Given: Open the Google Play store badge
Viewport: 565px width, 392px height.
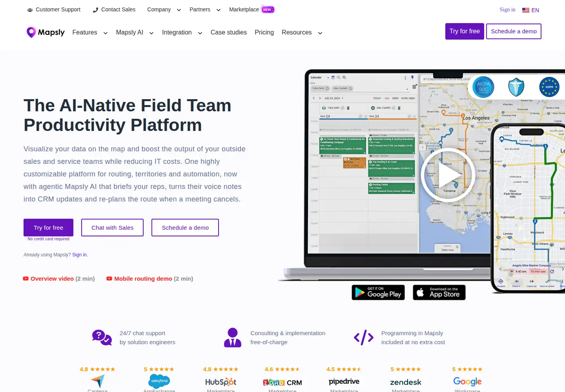Looking at the screenshot, I should [379, 292].
